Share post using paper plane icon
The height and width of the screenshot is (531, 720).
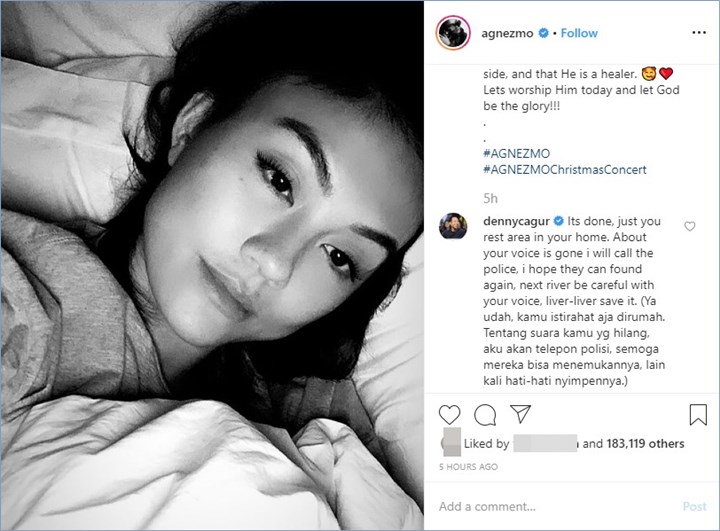pos(521,414)
